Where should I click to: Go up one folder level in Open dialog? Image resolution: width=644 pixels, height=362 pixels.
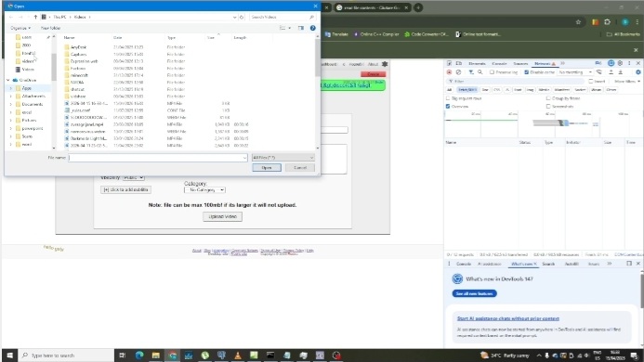point(35,17)
